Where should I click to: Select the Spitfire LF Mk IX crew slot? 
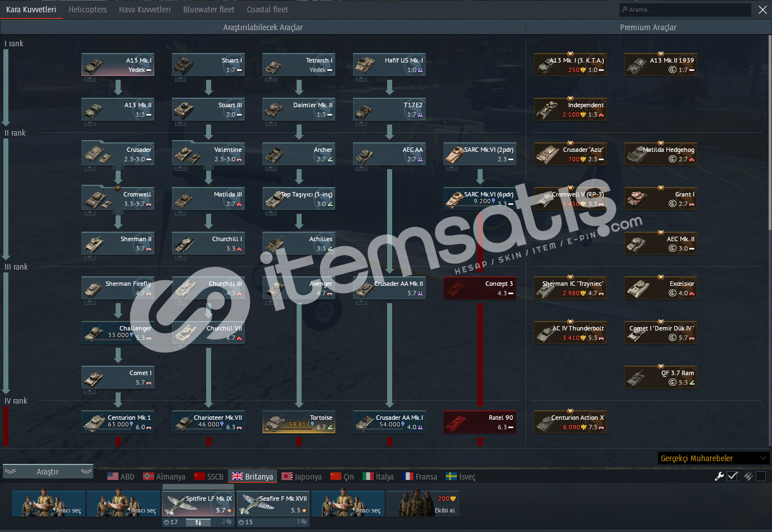tap(198, 504)
